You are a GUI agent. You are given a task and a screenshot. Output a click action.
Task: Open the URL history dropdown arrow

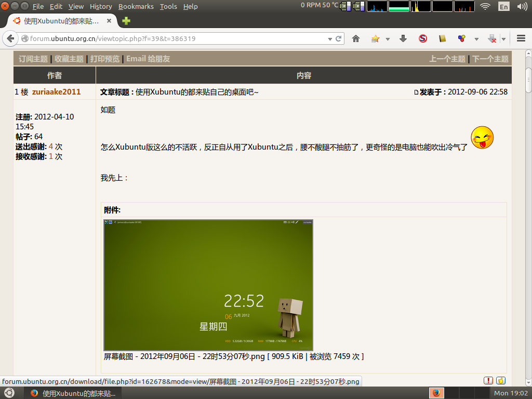coord(330,39)
